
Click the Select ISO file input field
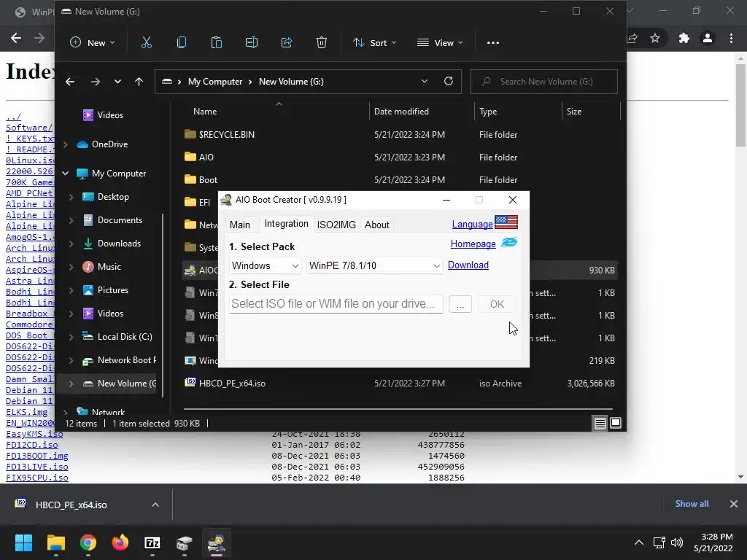(x=336, y=304)
